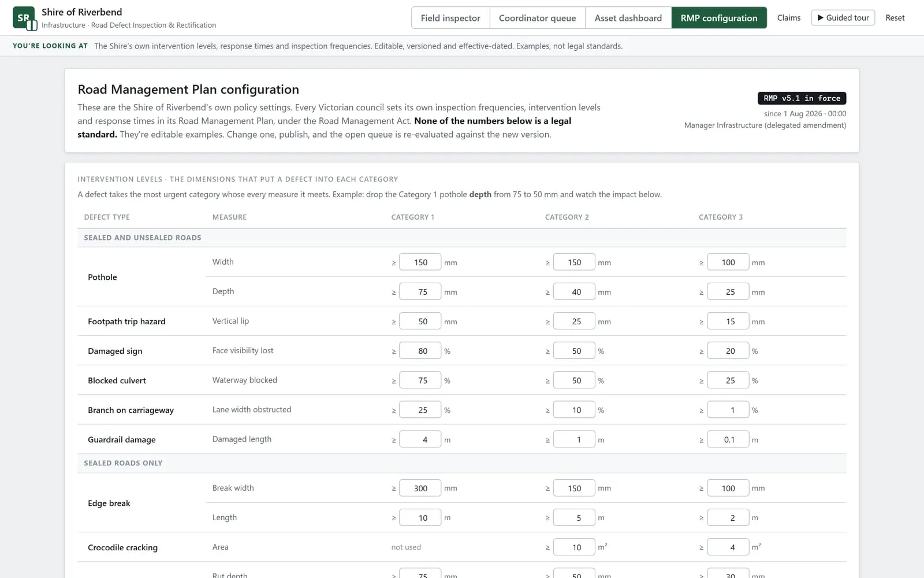The image size is (924, 578).
Task: Click the Reset button
Action: click(895, 18)
